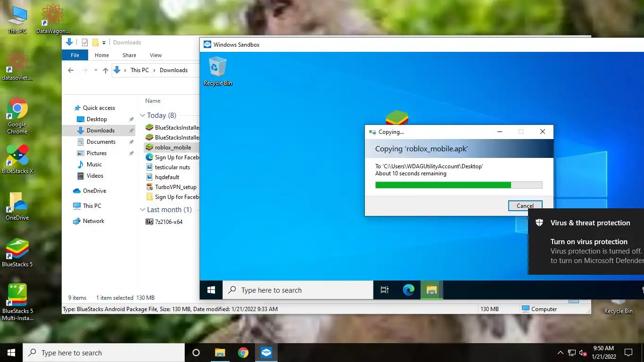Click This PC in address breadcrumb

(140, 70)
